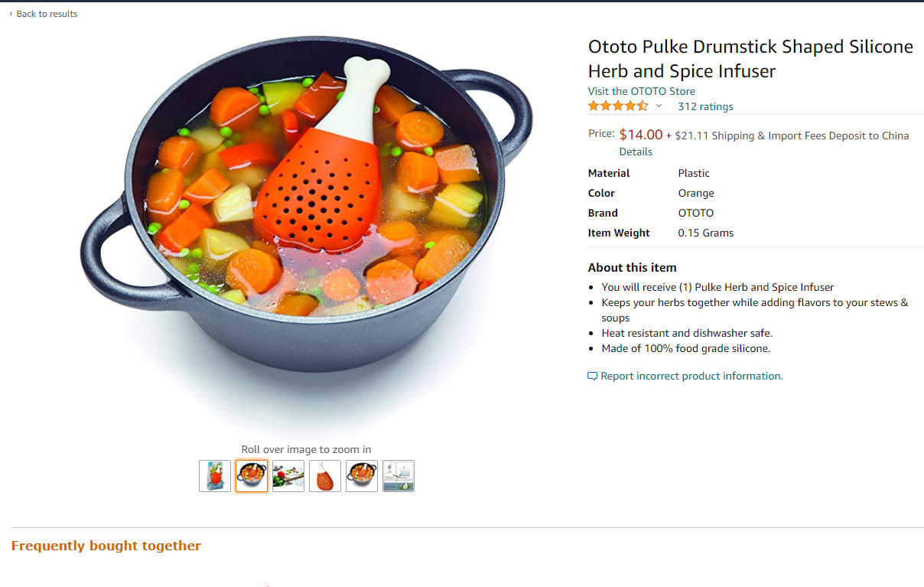Click the 'About this item' heading
Viewport: 924px width, 587px height.
pyautogui.click(x=632, y=267)
